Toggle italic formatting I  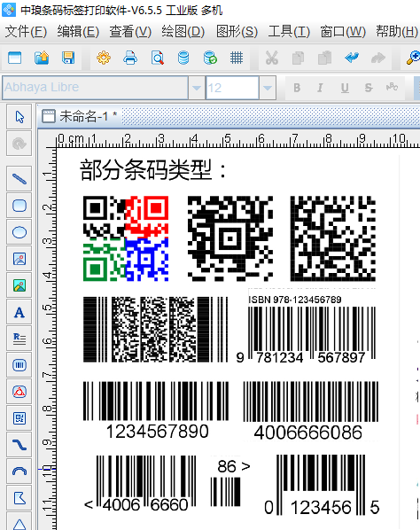click(x=320, y=88)
